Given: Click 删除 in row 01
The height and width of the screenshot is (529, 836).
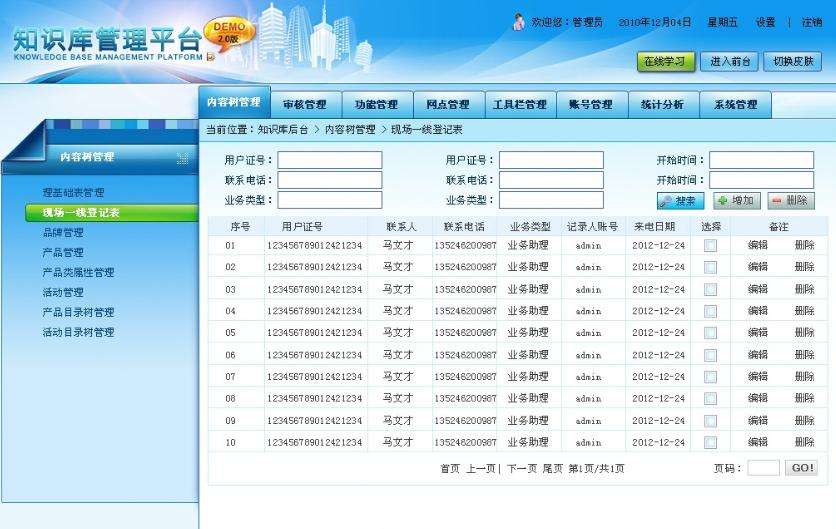Looking at the screenshot, I should (x=805, y=245).
